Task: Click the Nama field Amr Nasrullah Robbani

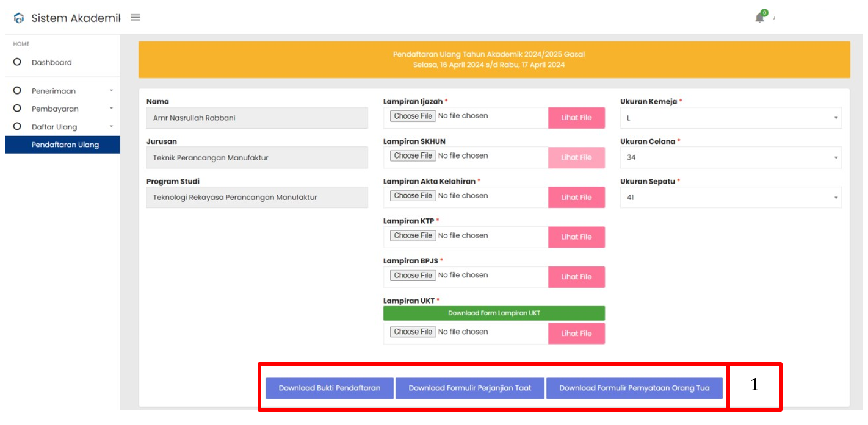Action: pos(257,118)
